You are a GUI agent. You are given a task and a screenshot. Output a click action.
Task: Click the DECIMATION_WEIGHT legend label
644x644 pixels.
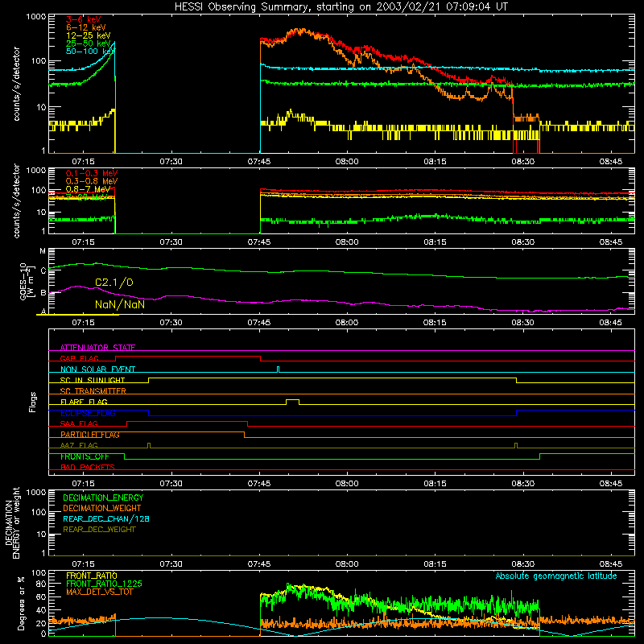point(102,508)
